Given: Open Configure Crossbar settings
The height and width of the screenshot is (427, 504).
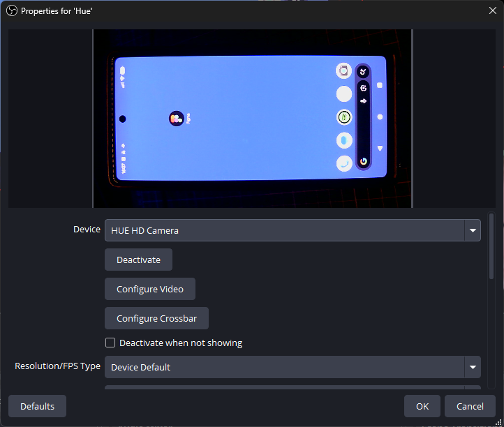Looking at the screenshot, I should 156,318.
